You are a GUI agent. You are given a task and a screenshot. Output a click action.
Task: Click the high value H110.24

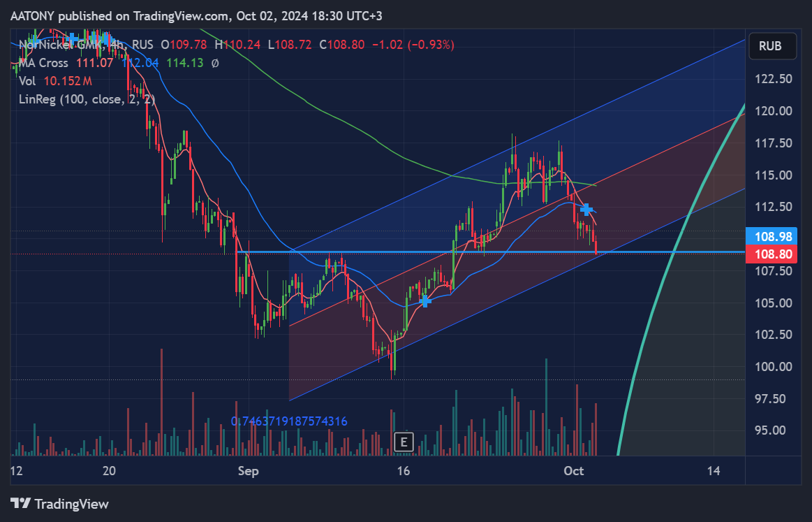pos(237,45)
